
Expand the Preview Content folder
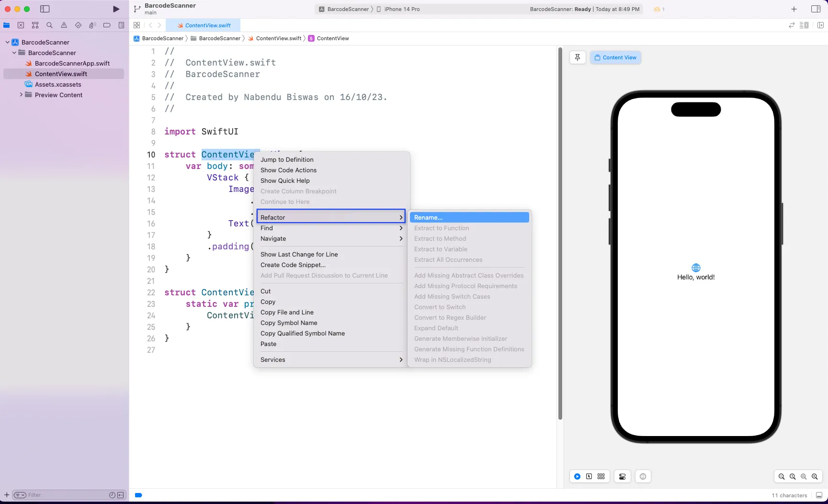[21, 95]
